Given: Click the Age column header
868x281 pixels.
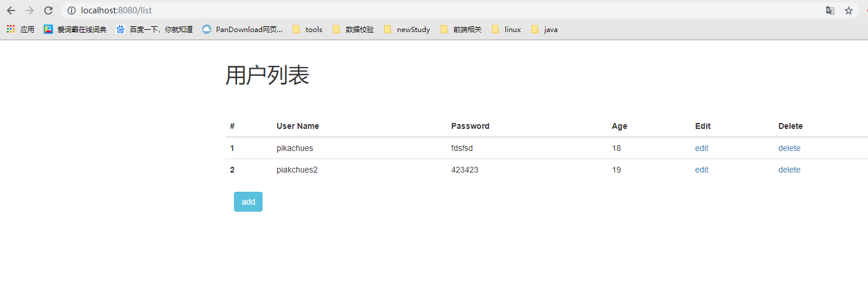Looking at the screenshot, I should click(x=619, y=126).
